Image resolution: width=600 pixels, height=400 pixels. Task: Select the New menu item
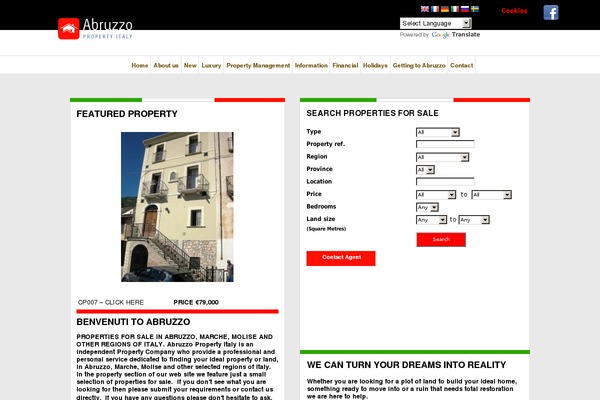[190, 65]
